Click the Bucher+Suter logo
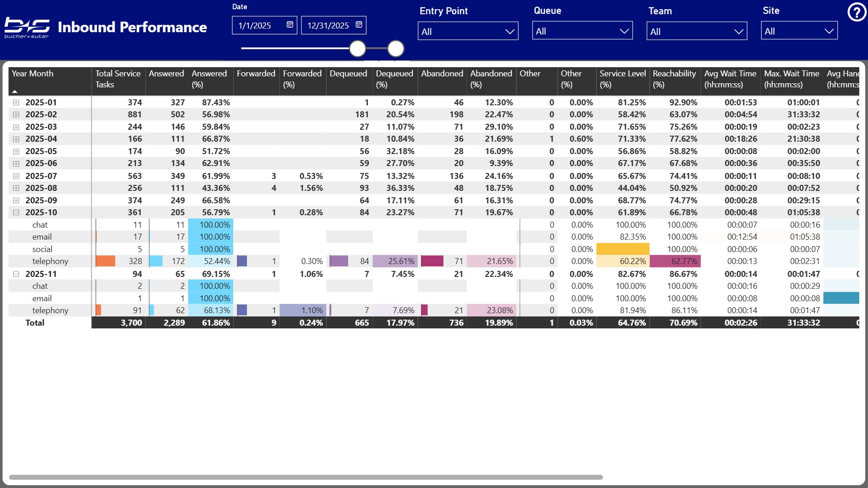Viewport: 868px width, 488px height. click(x=27, y=26)
